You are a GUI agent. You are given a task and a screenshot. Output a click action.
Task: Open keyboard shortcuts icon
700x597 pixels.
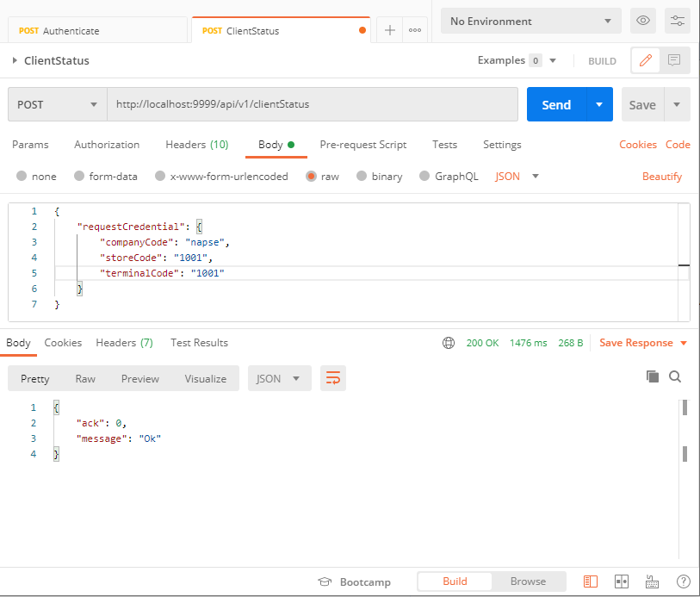click(x=653, y=581)
